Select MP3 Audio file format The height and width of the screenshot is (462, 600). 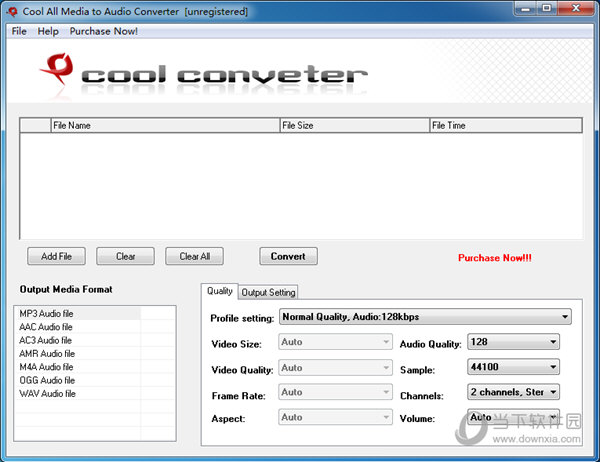pos(78,313)
